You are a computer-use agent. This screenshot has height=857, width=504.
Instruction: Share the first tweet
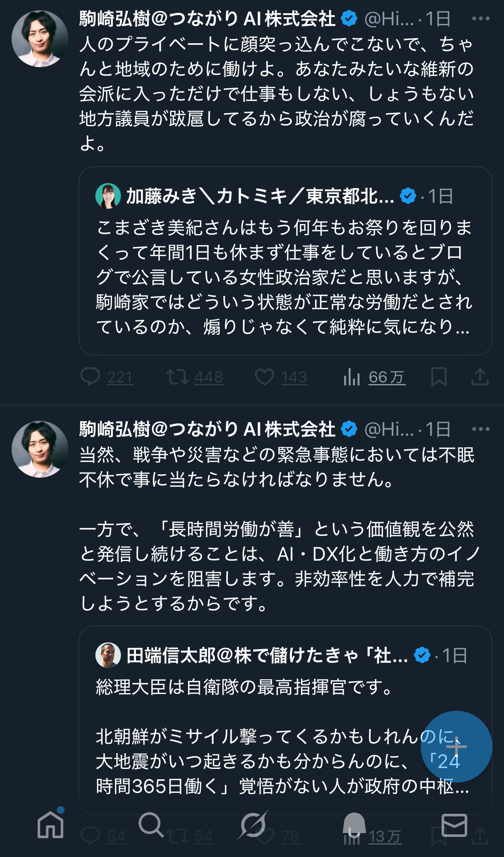480,377
